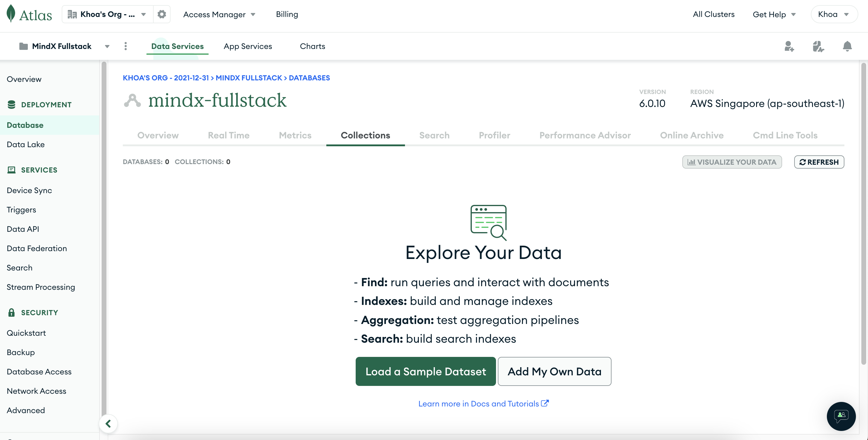Image resolution: width=868 pixels, height=440 pixels.
Task: Click Load a Sample Dataset button
Action: click(425, 371)
